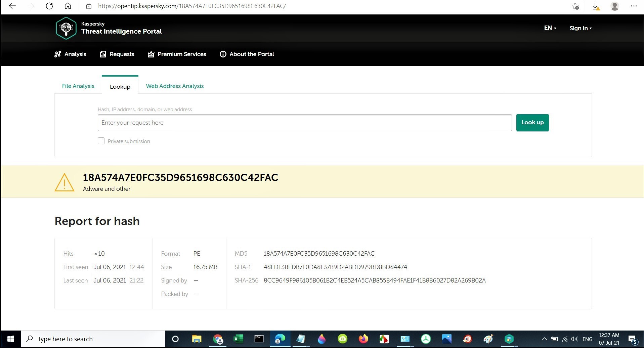
Task: View site info via the padlock icon
Action: [89, 6]
